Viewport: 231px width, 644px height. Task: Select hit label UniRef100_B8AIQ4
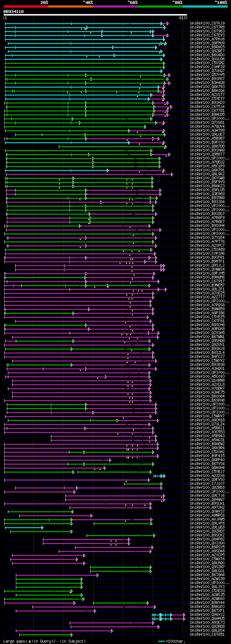click(x=207, y=91)
